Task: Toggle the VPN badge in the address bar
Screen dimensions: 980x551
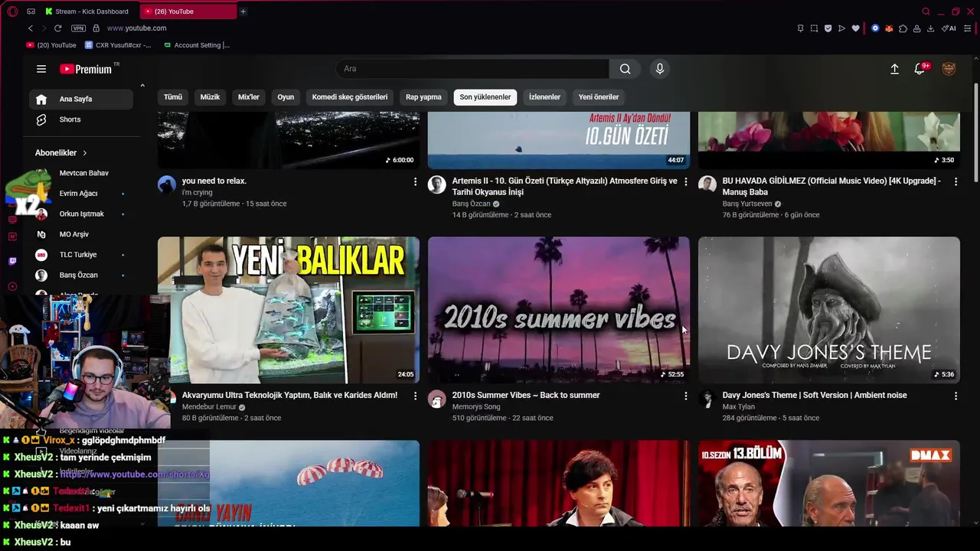Action: click(78, 28)
